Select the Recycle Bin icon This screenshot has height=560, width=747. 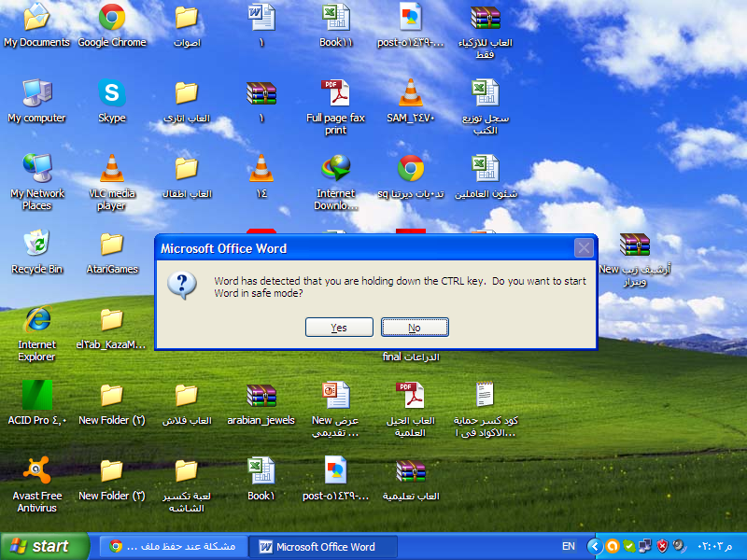36,251
